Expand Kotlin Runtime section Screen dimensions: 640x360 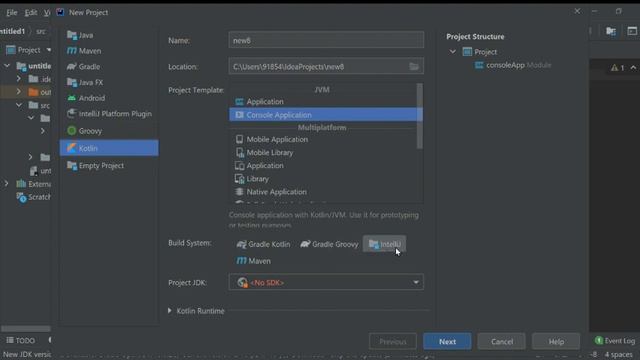[170, 311]
